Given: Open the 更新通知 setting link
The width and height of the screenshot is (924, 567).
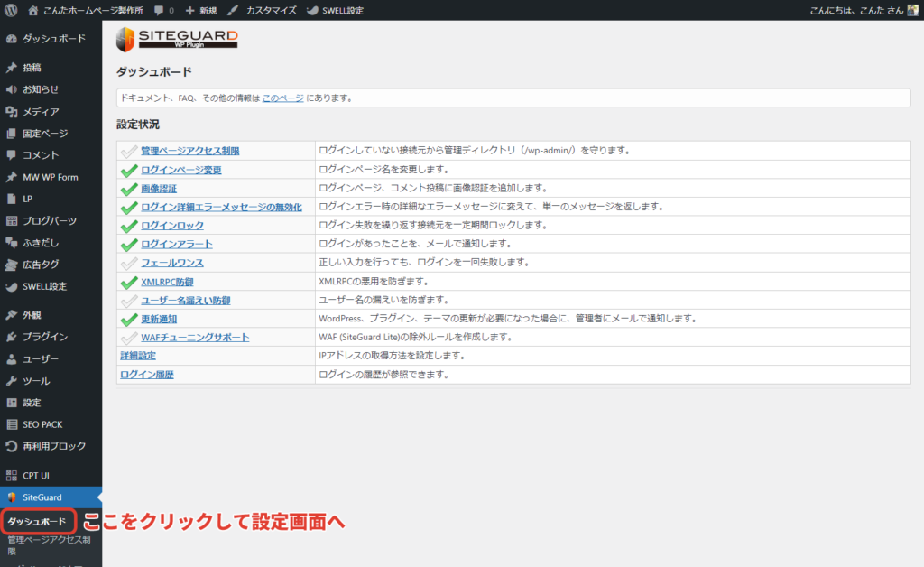Looking at the screenshot, I should pyautogui.click(x=159, y=319).
